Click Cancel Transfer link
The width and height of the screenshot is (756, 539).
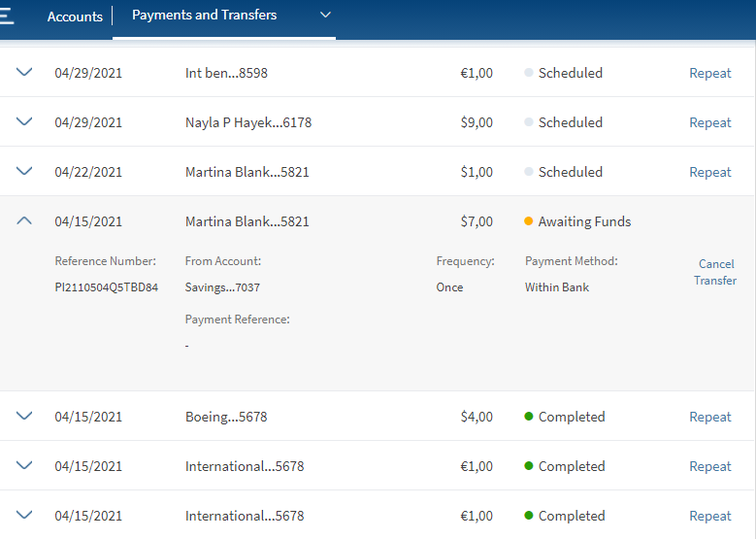[x=715, y=272]
